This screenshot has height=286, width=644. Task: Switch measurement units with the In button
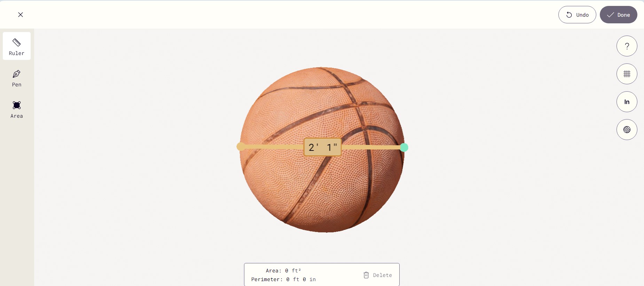pos(627,102)
